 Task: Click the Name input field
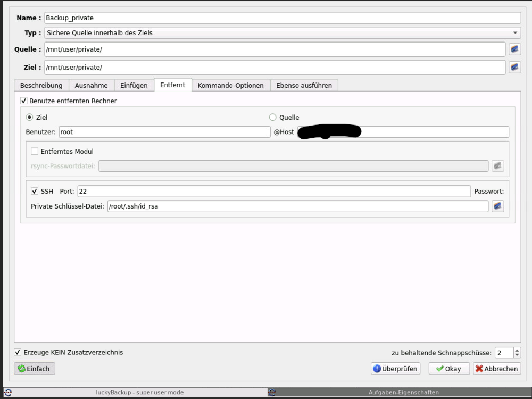282,18
